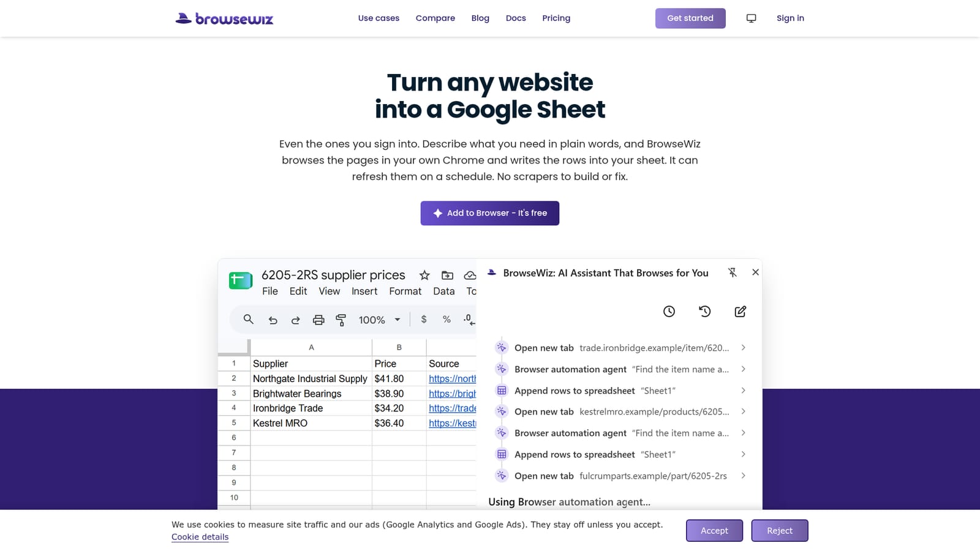The image size is (980, 551).
Task: Open the Pricing page
Action: 556,18
